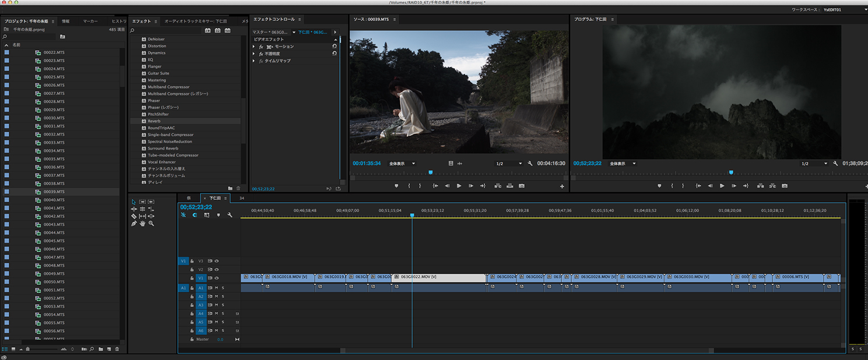Toggle V1 track output eye icon
This screenshot has height=360, width=868.
click(217, 278)
